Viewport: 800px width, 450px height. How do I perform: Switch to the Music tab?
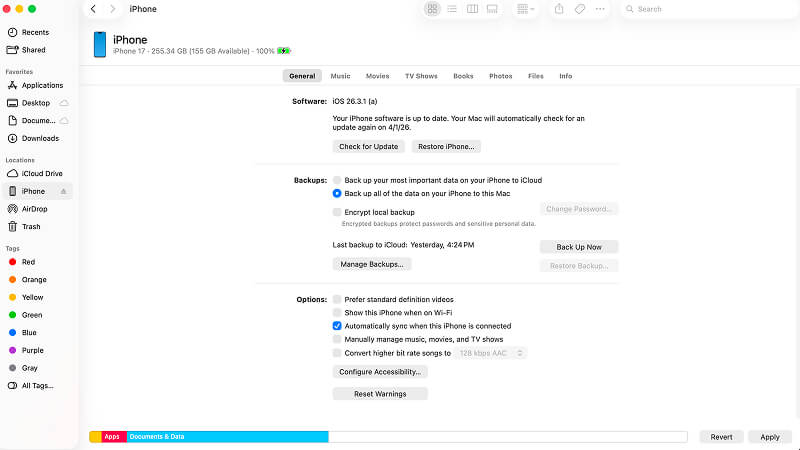point(340,76)
